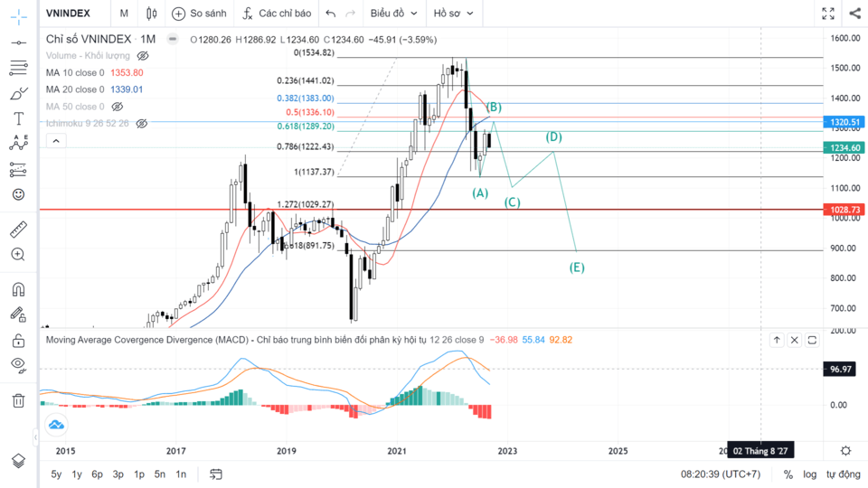Redo the last chart action
868x488 pixels.
[x=351, y=14]
